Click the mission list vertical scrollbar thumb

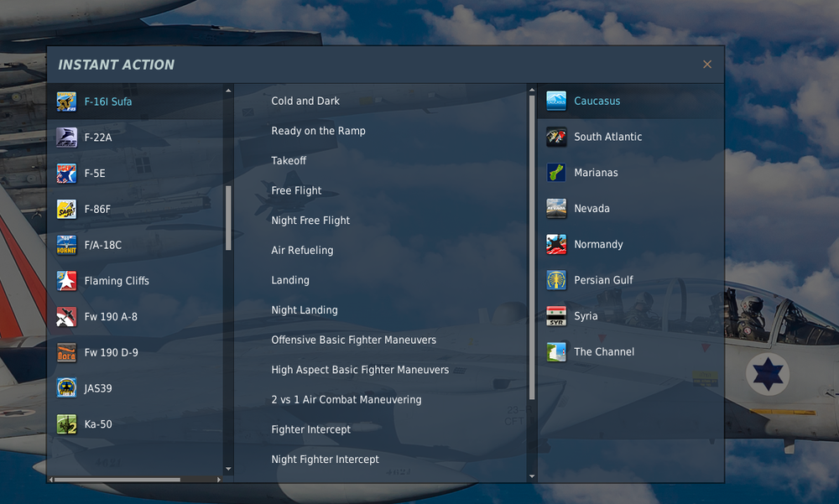click(x=532, y=247)
